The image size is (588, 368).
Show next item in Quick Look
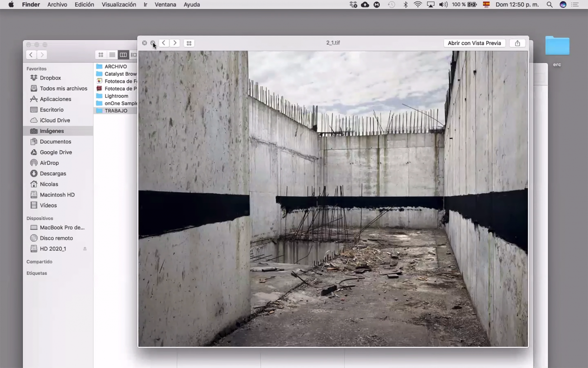click(x=175, y=43)
